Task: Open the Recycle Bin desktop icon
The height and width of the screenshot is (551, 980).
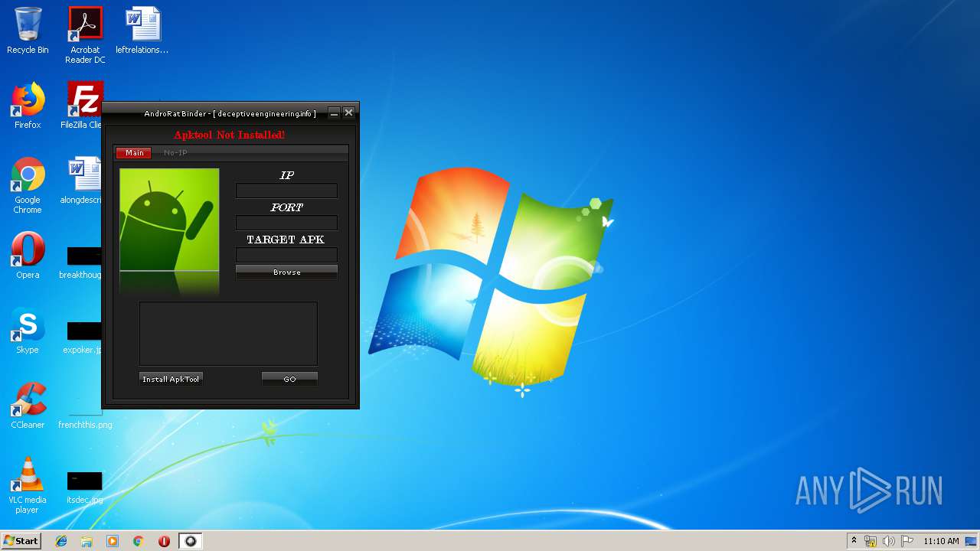Action: click(28, 31)
